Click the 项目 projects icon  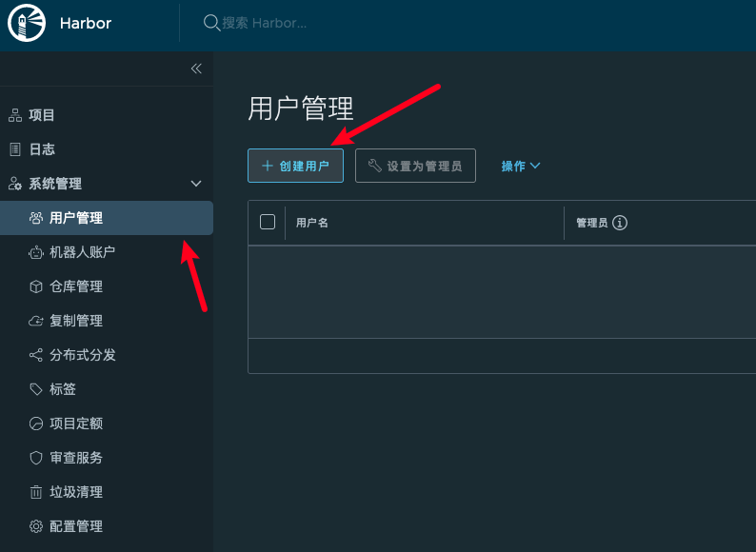click(x=15, y=115)
